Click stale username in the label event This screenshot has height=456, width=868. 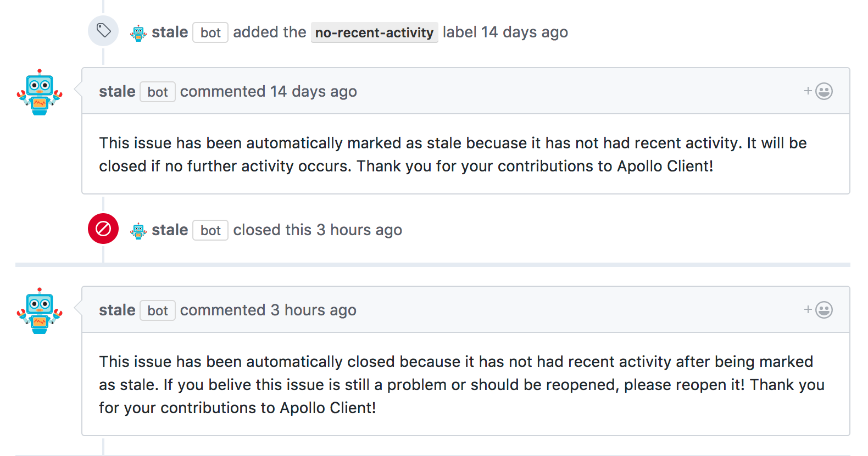pos(170,32)
